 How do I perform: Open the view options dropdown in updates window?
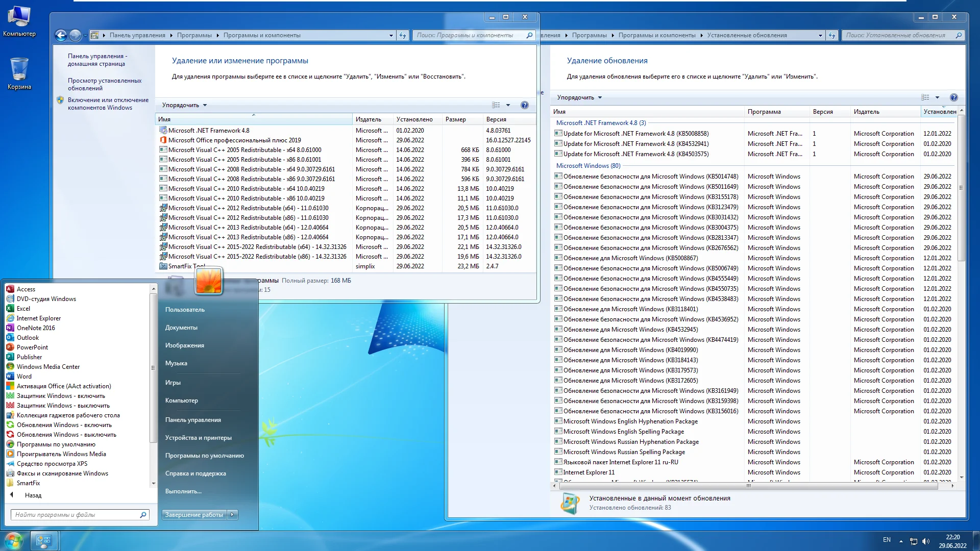point(937,97)
